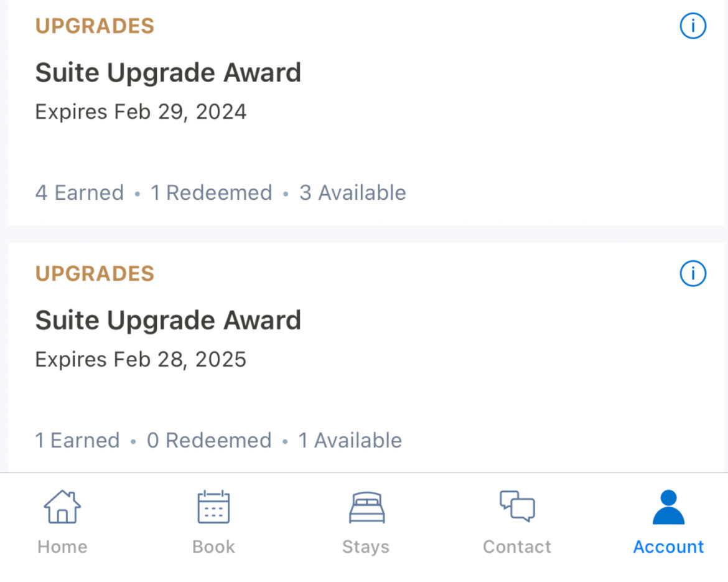Select the '1 Earned' text on bottom card

77,440
